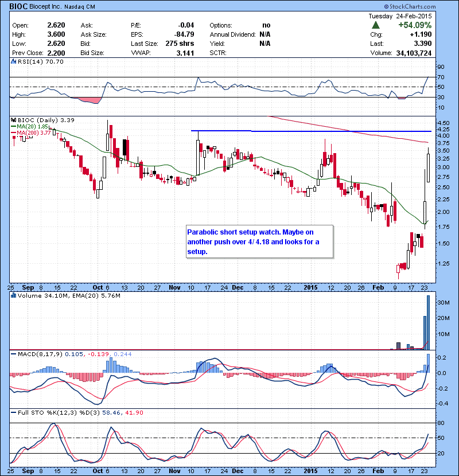This screenshot has height=476, width=459.
Task: Click the blue horizontal resistance line at 4.18
Action: 311,131
